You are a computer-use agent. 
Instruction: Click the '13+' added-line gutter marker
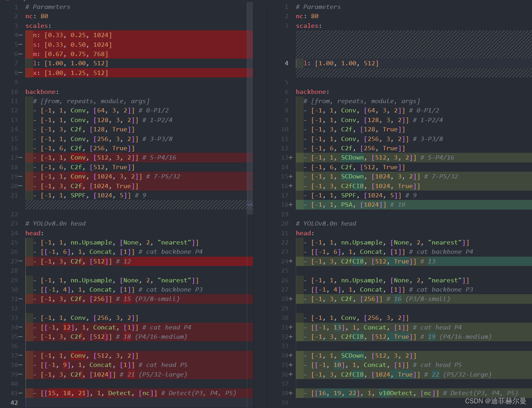pyautogui.click(x=287, y=157)
